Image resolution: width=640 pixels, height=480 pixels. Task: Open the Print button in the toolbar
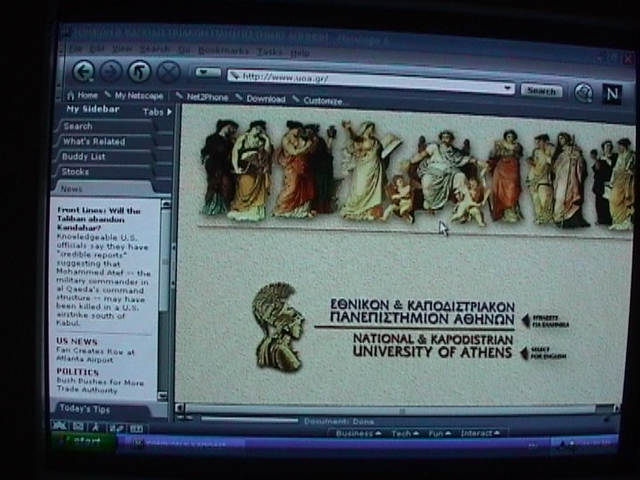(x=584, y=93)
